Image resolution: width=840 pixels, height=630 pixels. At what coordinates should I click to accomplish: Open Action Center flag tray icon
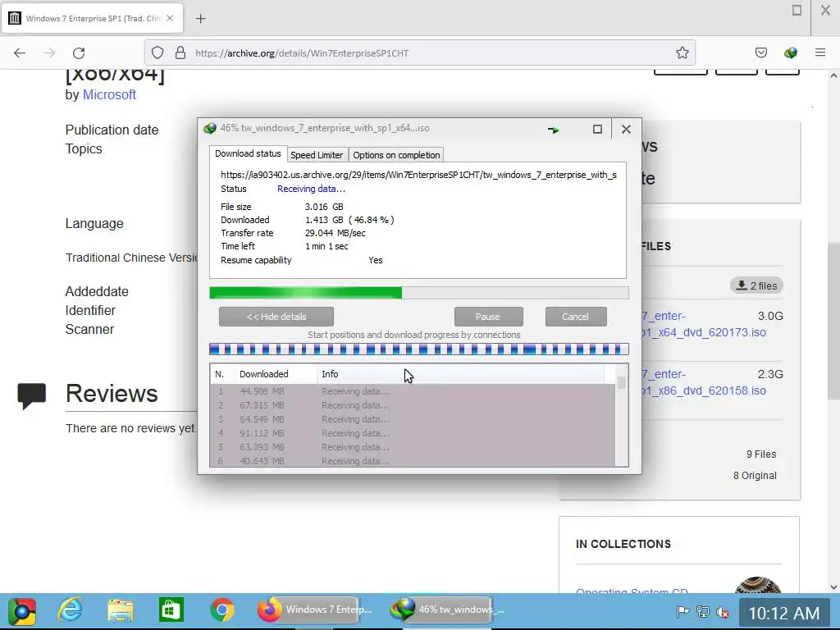coord(682,611)
